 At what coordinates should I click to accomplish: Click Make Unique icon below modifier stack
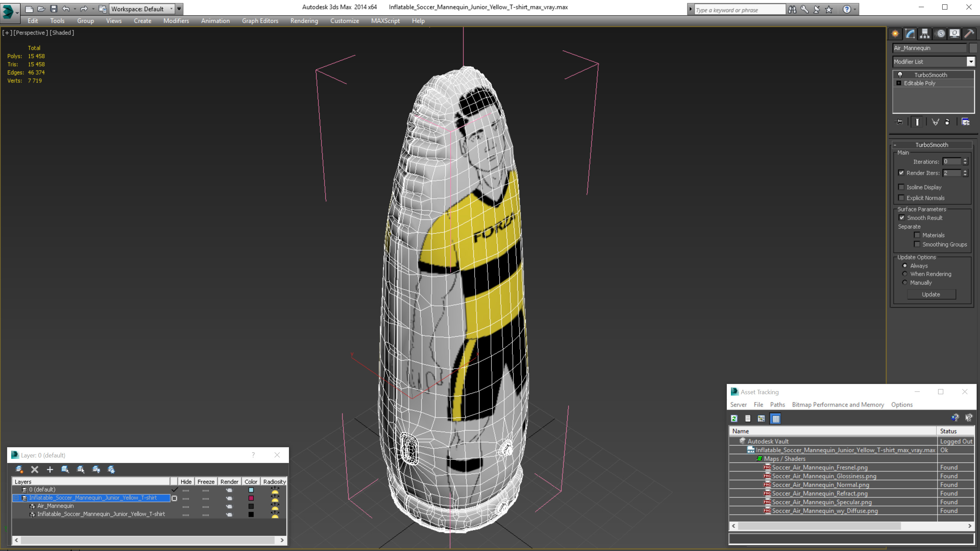point(935,122)
